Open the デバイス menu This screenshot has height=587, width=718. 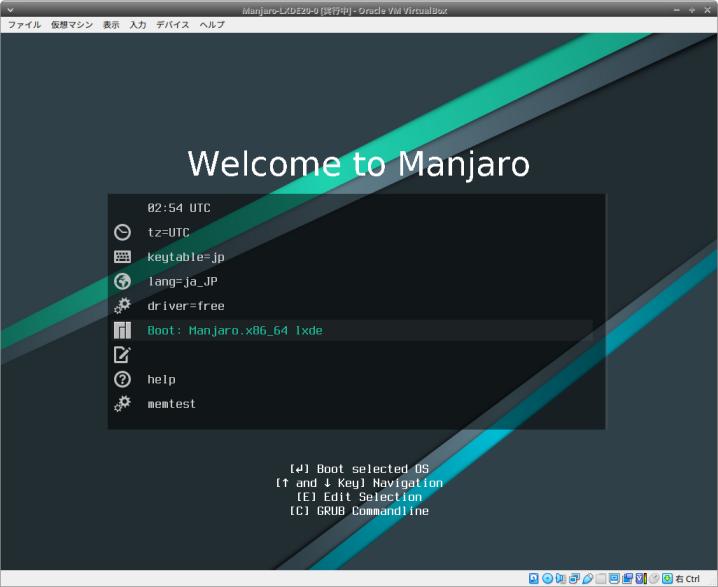click(x=173, y=25)
